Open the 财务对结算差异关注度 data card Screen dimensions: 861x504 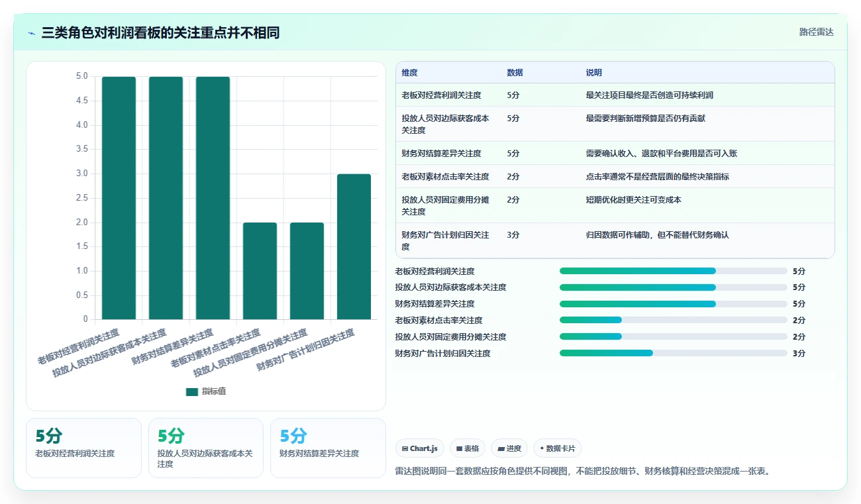tap(328, 448)
